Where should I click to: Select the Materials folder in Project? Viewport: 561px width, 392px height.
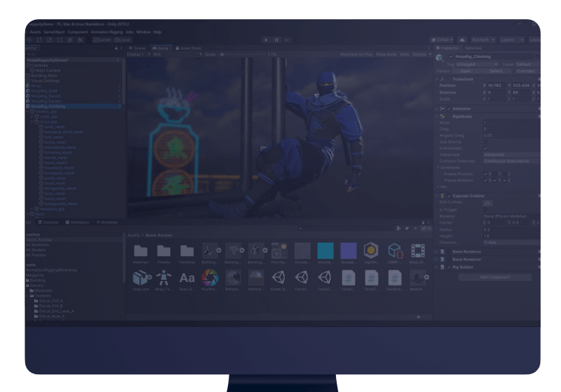[141, 254]
